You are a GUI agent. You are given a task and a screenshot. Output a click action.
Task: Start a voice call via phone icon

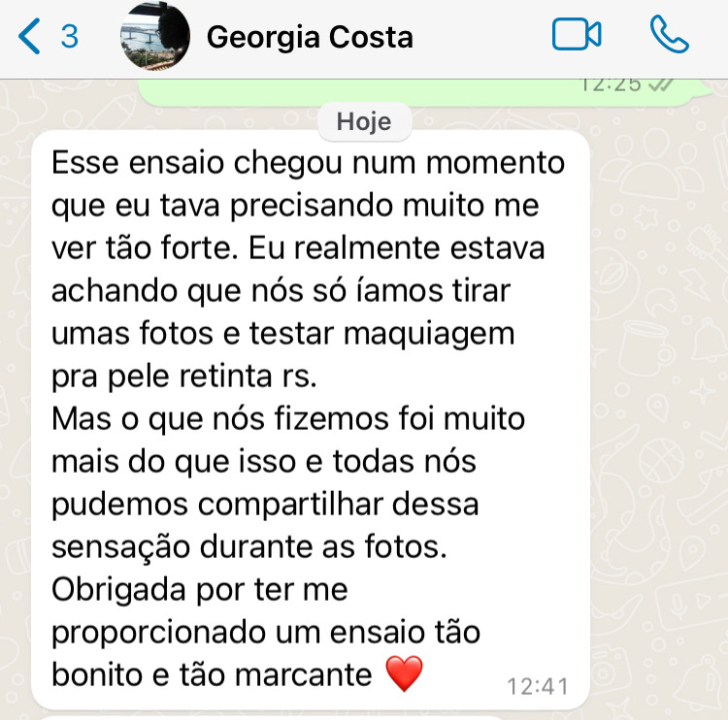[x=669, y=34]
